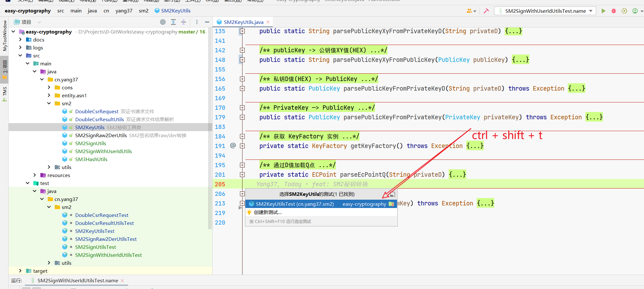
Task: Select SM2SignWithUserIdUtils main class in tree
Action: tap(104, 151)
